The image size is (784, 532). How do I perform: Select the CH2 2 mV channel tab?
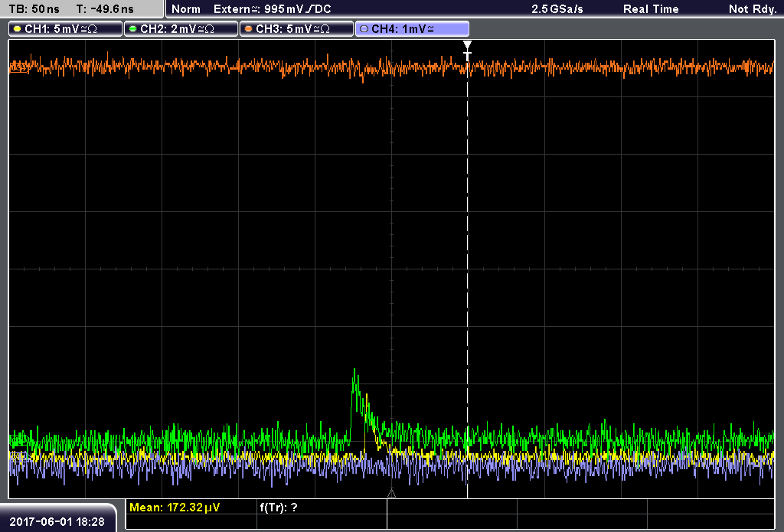coord(181,29)
